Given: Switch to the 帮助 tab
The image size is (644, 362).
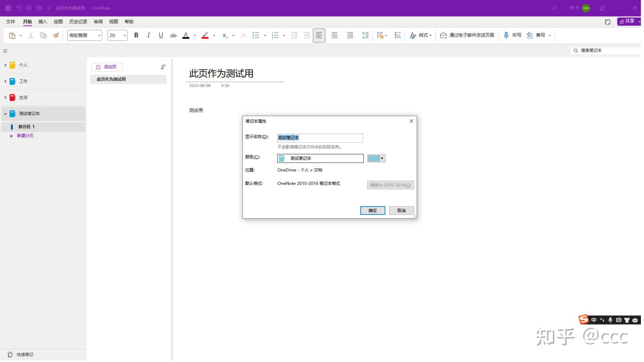Looking at the screenshot, I should click(x=129, y=22).
